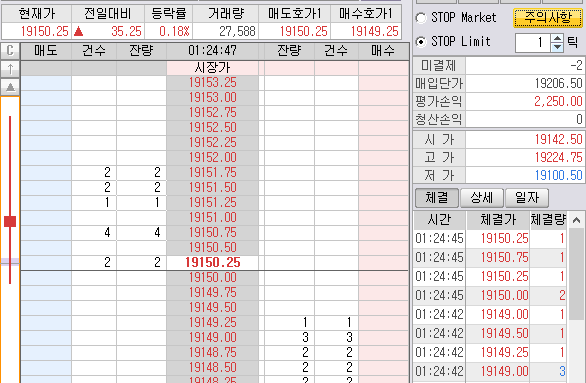The image size is (586, 383).
Task: Click the 현재가 value 19150.25 in the top bar
Action: [x=44, y=31]
